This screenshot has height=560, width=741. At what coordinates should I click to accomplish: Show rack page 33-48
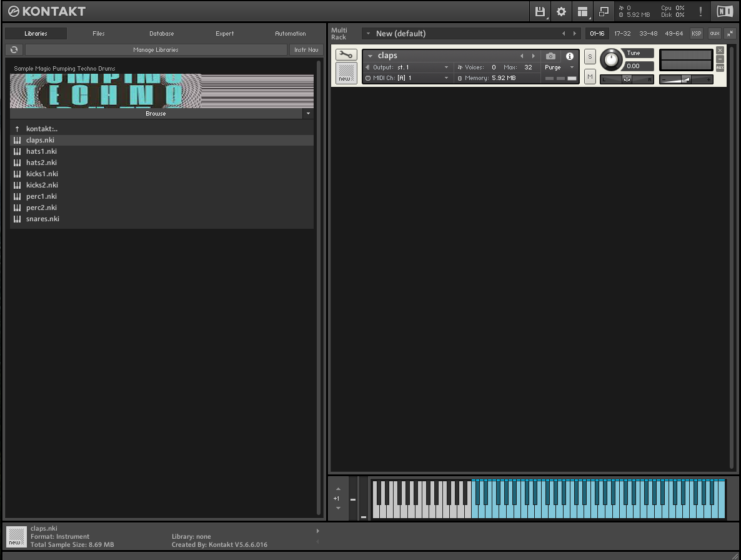point(649,34)
